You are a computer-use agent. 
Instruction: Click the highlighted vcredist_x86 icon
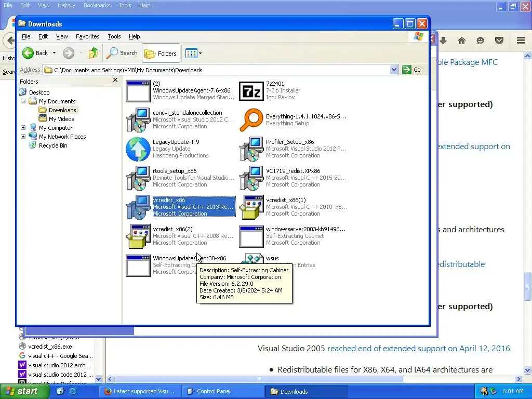138,207
